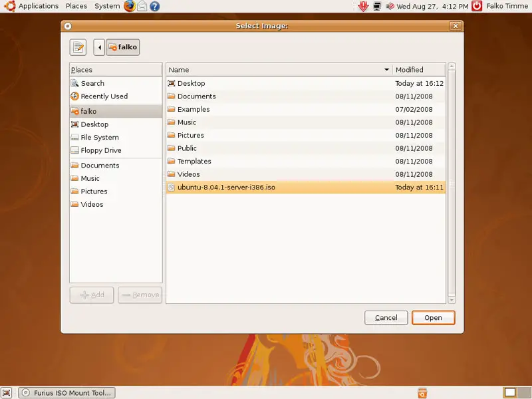
Task: Click the network monitor icon in panel
Action: (377, 6)
